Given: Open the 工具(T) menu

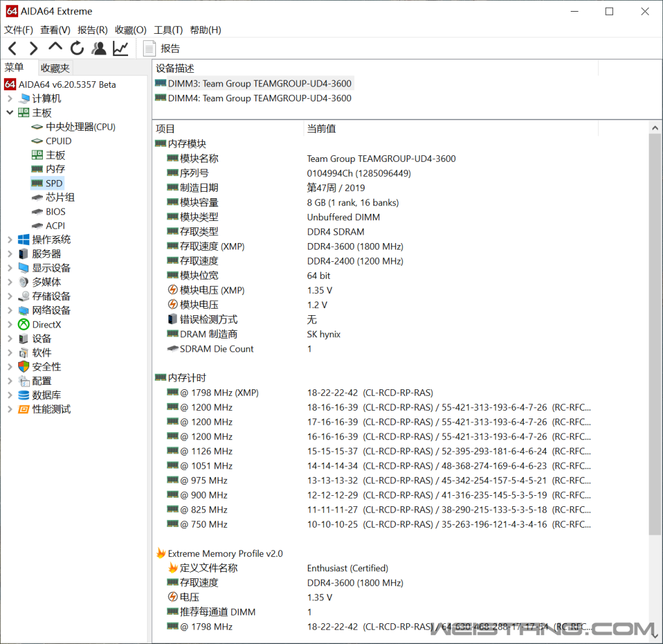Looking at the screenshot, I should (x=168, y=30).
